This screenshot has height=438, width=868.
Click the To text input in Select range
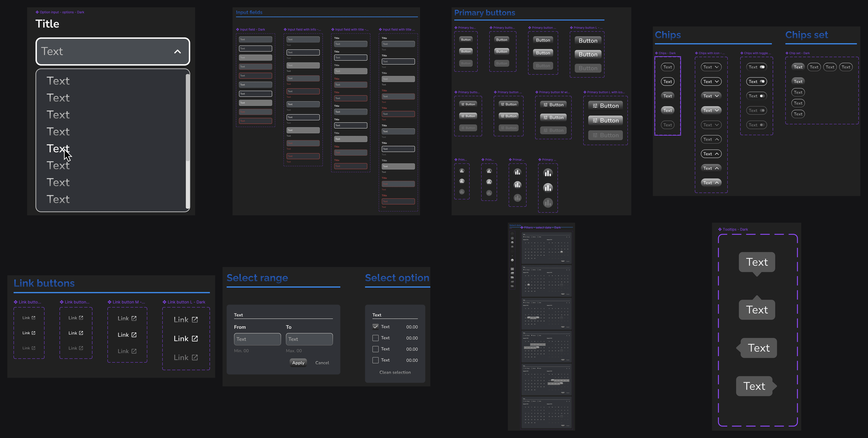tap(309, 339)
